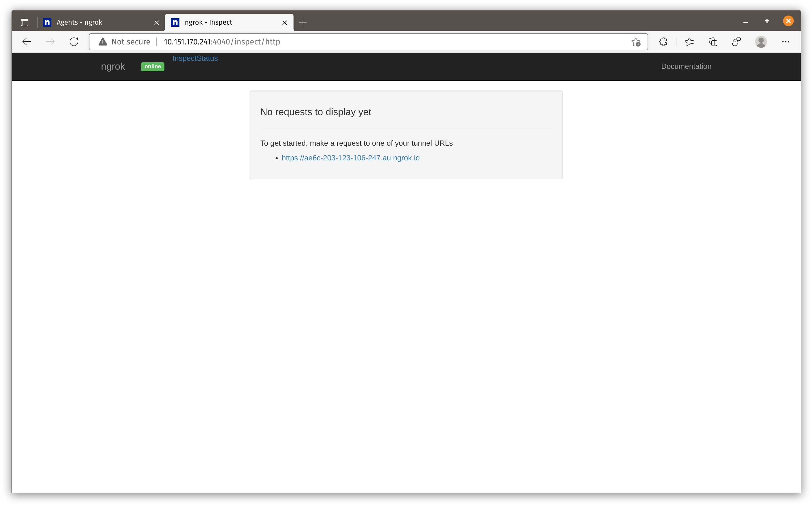
Task: Close the ngrok - Inspect tab
Action: click(x=284, y=23)
